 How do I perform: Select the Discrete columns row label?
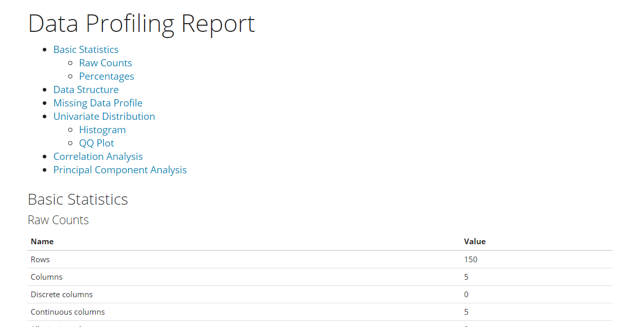pyautogui.click(x=62, y=295)
